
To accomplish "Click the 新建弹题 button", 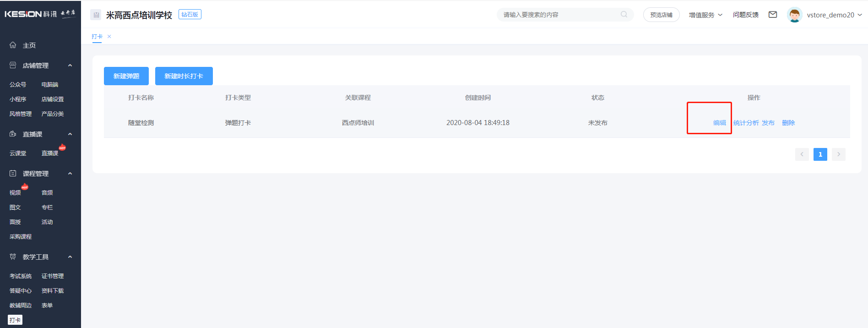I will tap(126, 76).
